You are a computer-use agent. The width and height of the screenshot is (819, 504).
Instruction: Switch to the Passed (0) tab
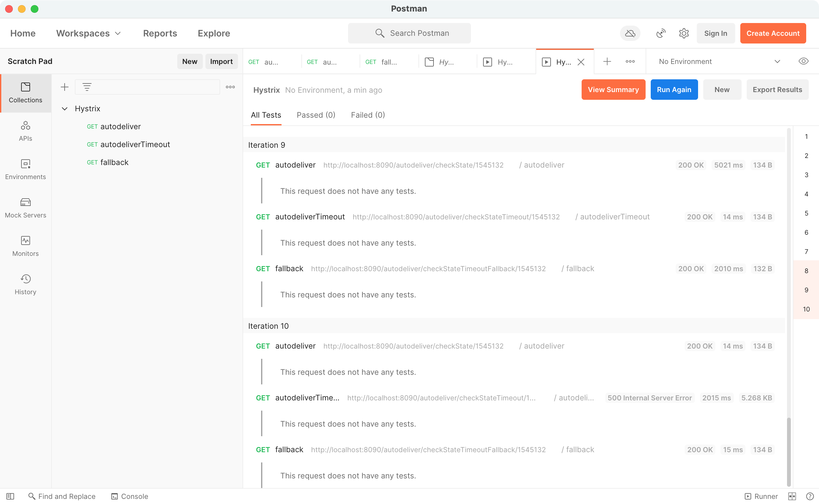(316, 115)
